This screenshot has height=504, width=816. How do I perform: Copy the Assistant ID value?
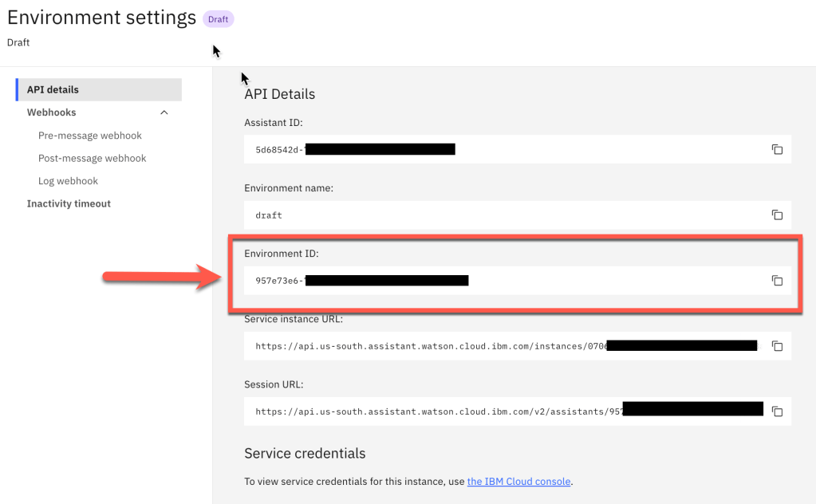pyautogui.click(x=776, y=149)
